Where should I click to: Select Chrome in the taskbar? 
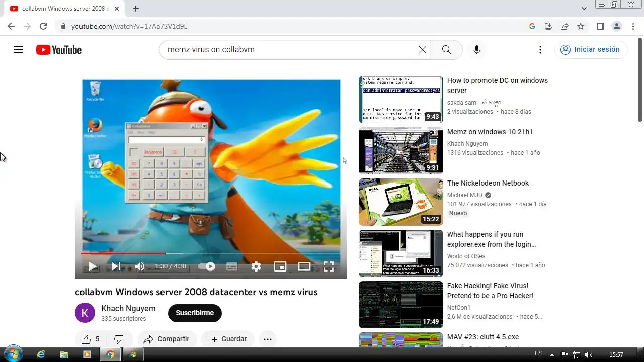click(x=110, y=354)
